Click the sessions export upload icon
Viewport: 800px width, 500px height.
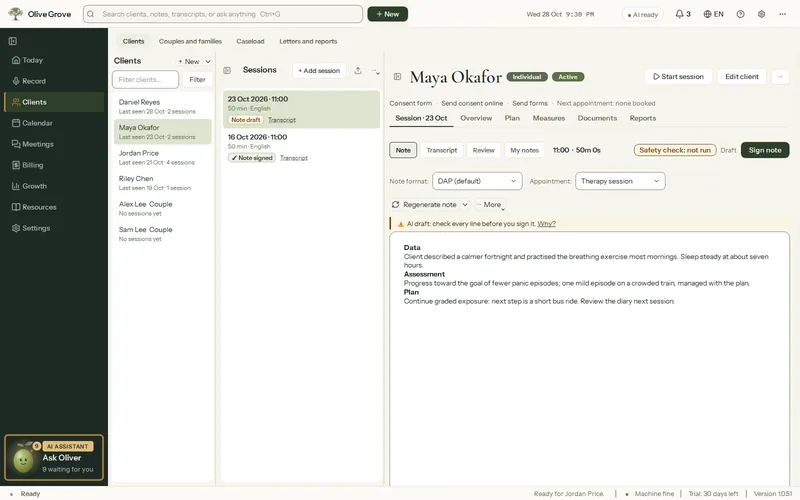click(358, 70)
